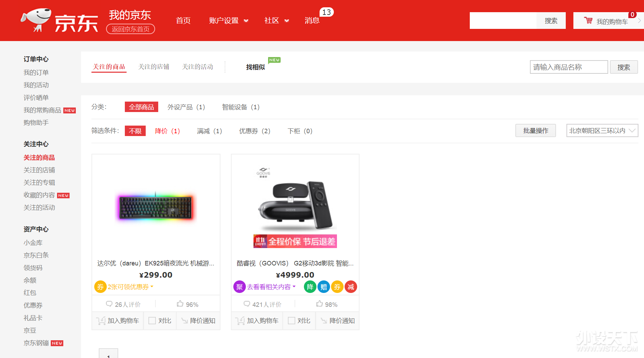644x358 pixels.
Task: Click the red 减 discount badge
Action: (351, 287)
